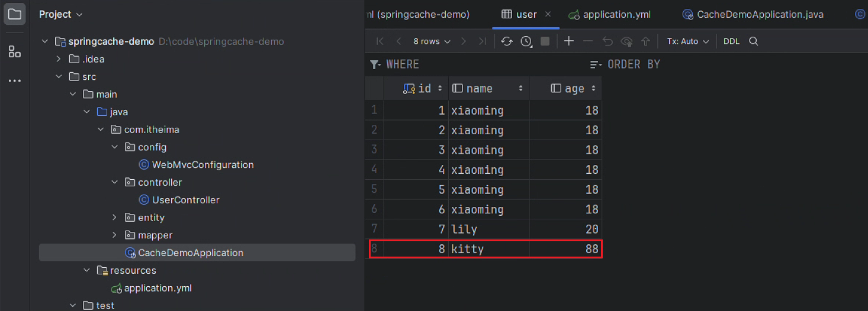Screen dimensions: 868x311
Task: Reload the user table data
Action: pyautogui.click(x=507, y=41)
